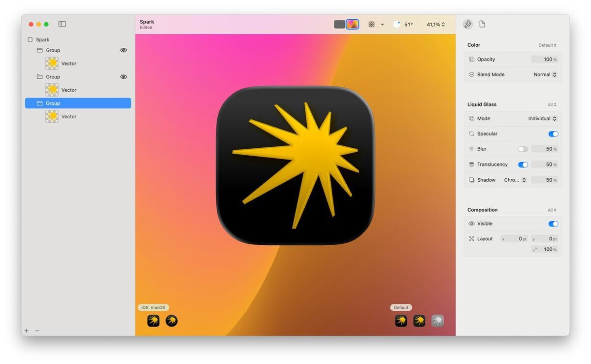The height and width of the screenshot is (364, 591).
Task: Edit the Layout y 0 pt field
Action: click(x=544, y=239)
